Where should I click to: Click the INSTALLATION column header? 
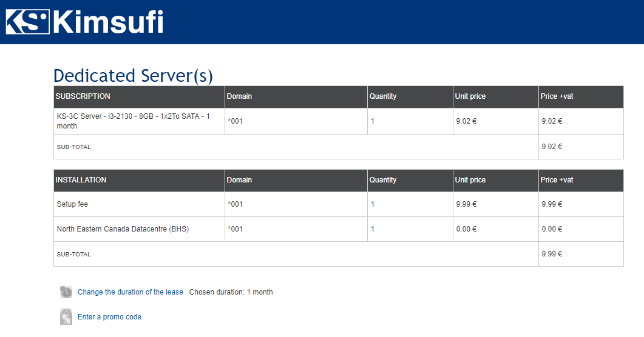point(81,180)
